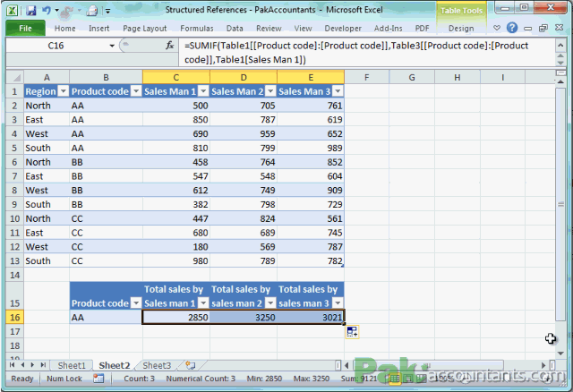573x392 pixels.
Task: Expand the Name Box dropdown arrow
Action: (x=112, y=46)
